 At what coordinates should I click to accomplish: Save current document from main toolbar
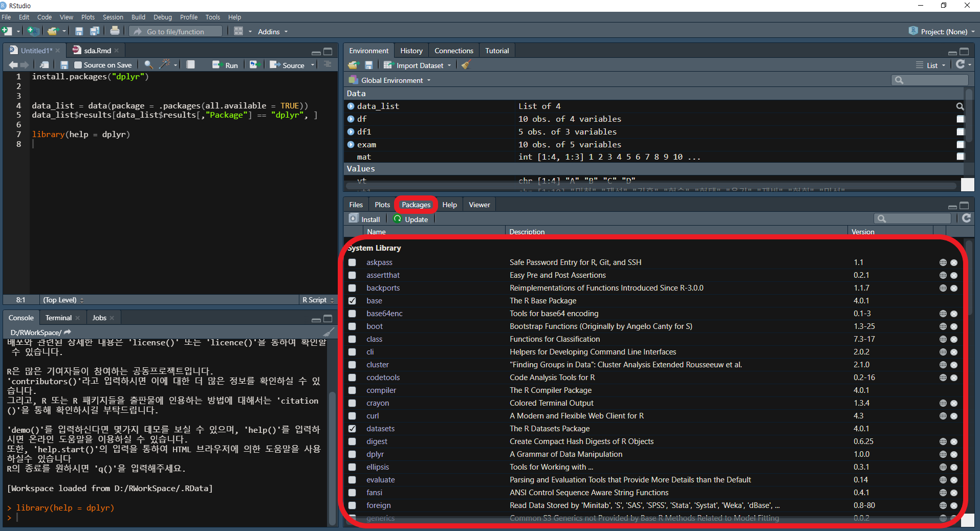[79, 31]
